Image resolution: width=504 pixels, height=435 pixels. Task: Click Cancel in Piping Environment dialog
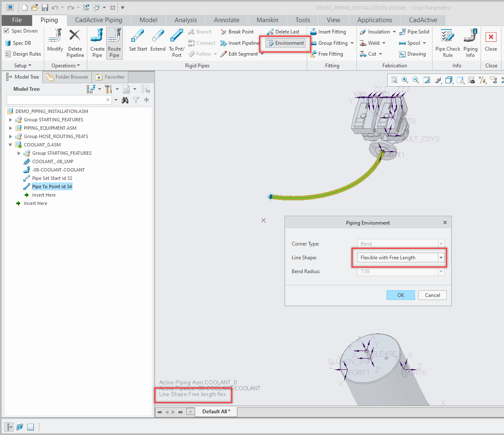coord(433,295)
